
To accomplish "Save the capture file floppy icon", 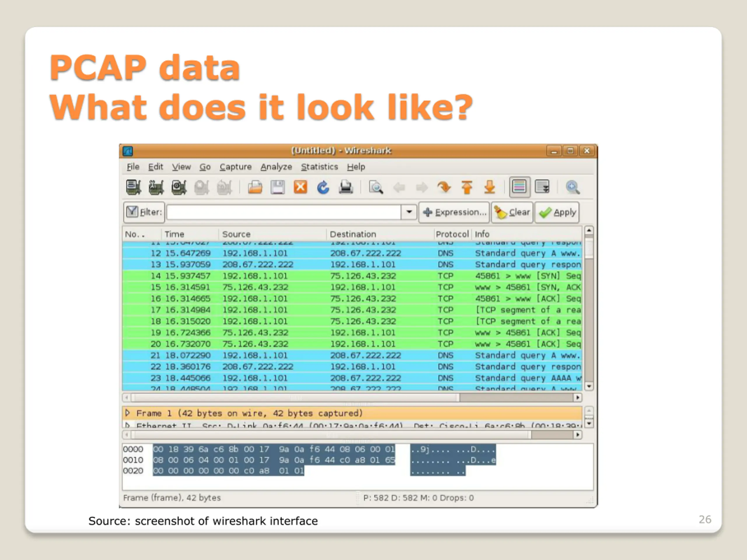I will point(277,187).
